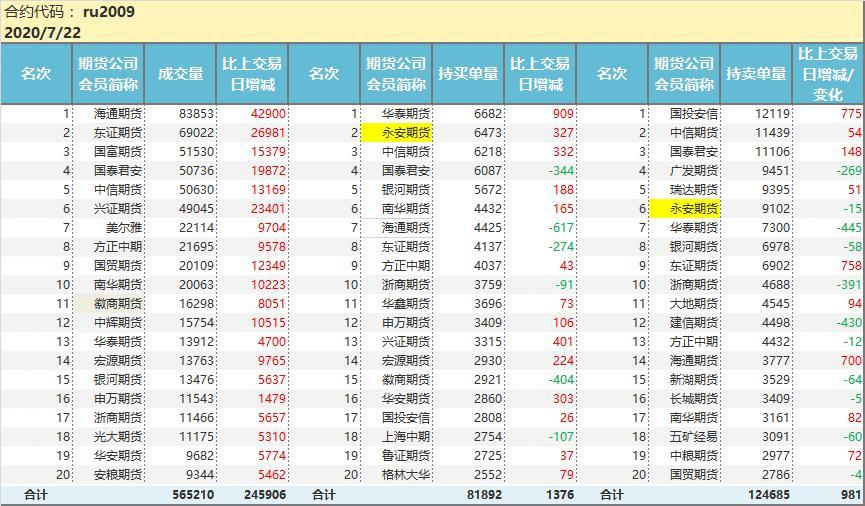Click short position value 12119
This screenshot has height=506, width=865.
click(x=772, y=114)
